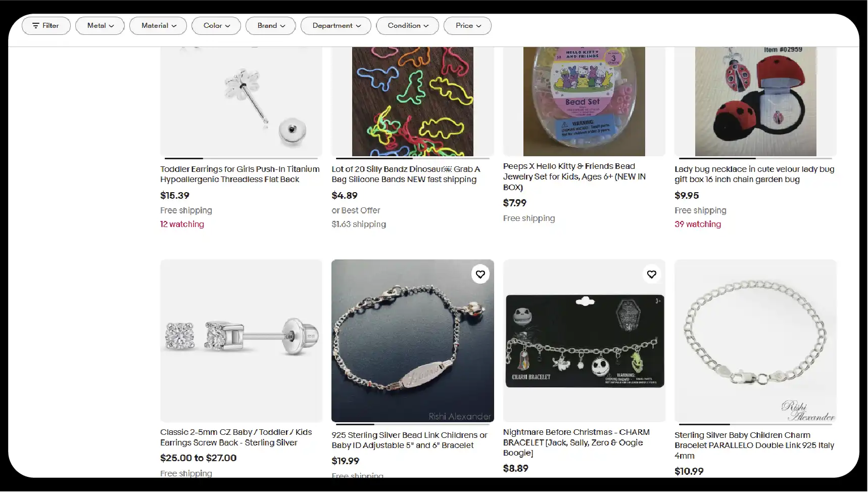Expand the Color filter dropdown
868x492 pixels.
pyautogui.click(x=216, y=26)
